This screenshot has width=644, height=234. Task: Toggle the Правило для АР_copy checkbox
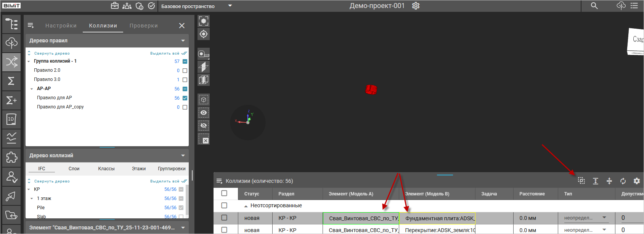click(185, 107)
